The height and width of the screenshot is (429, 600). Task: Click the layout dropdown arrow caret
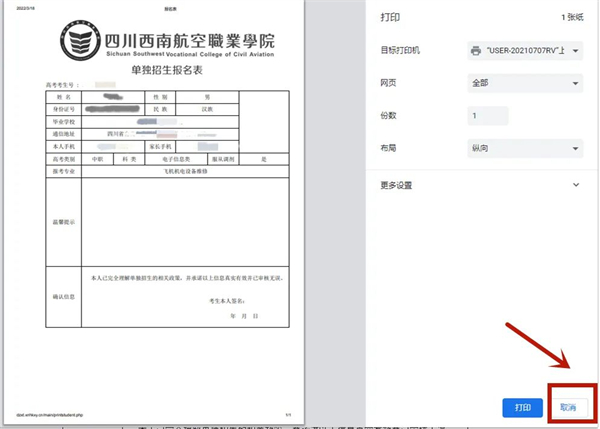point(576,148)
